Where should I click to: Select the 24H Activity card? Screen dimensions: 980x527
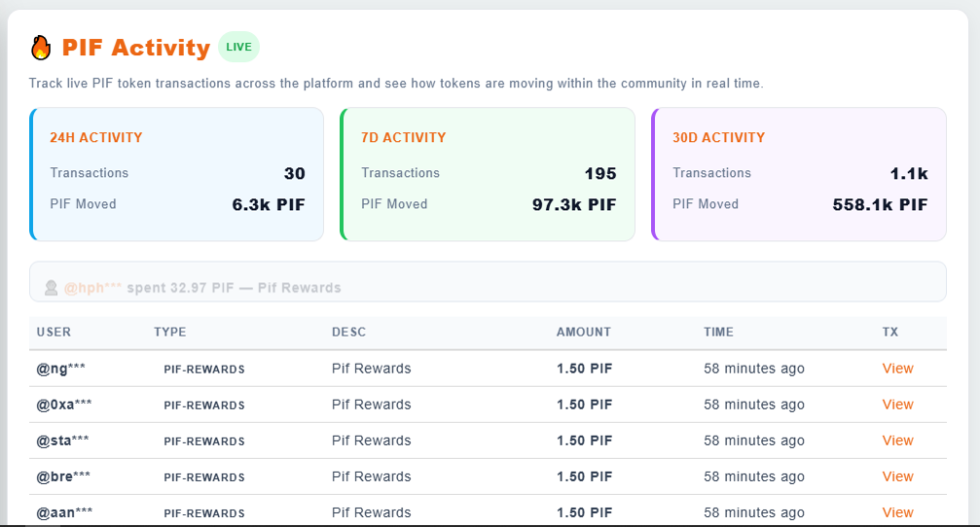pos(177,173)
